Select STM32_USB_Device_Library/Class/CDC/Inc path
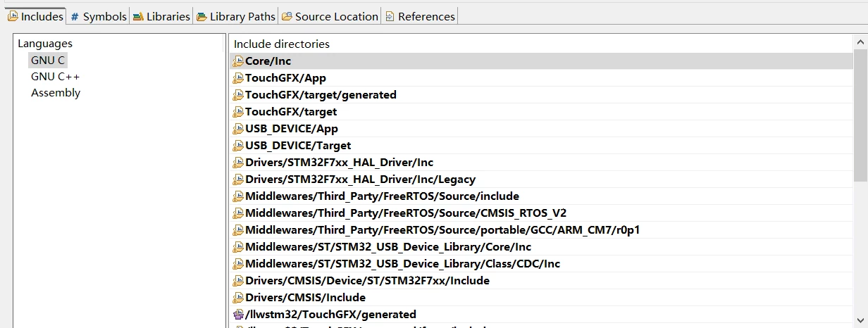 pos(540,264)
